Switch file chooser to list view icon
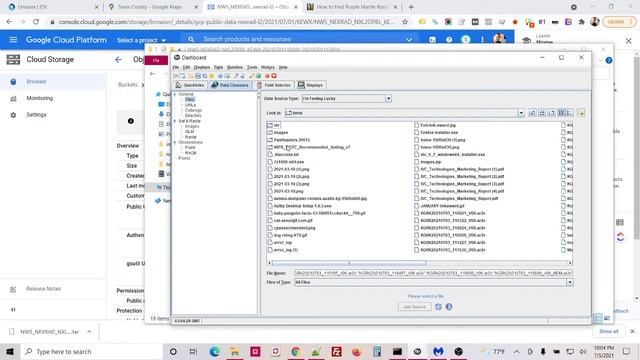Screen dimensions: 640x360 coord(562,113)
